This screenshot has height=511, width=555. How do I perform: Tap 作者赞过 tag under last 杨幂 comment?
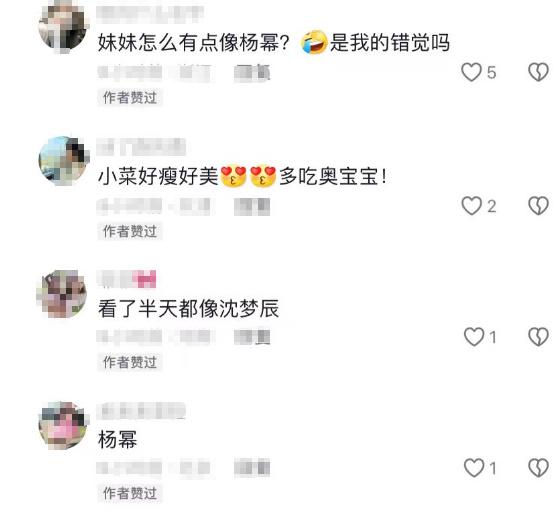pyautogui.click(x=130, y=493)
